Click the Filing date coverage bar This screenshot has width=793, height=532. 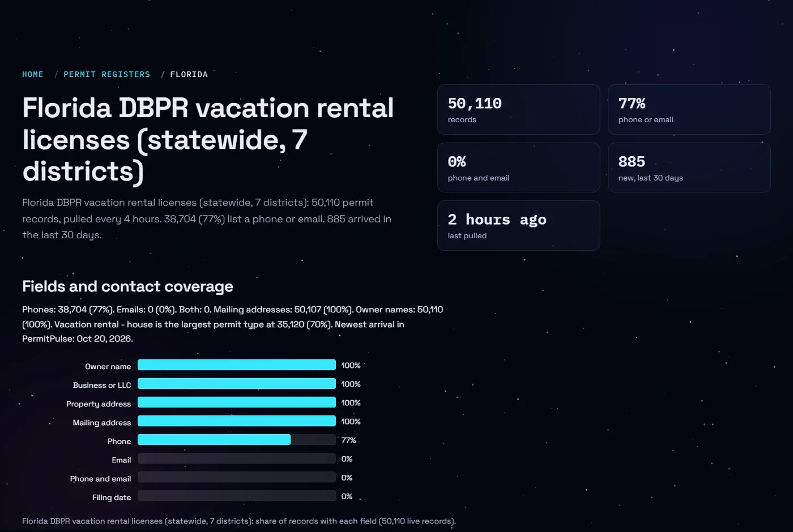237,496
